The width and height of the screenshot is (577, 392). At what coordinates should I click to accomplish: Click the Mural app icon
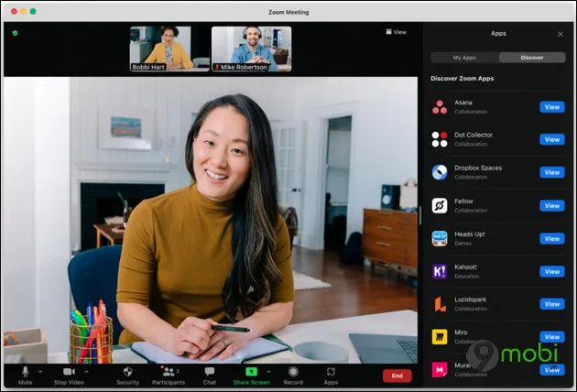pos(440,369)
